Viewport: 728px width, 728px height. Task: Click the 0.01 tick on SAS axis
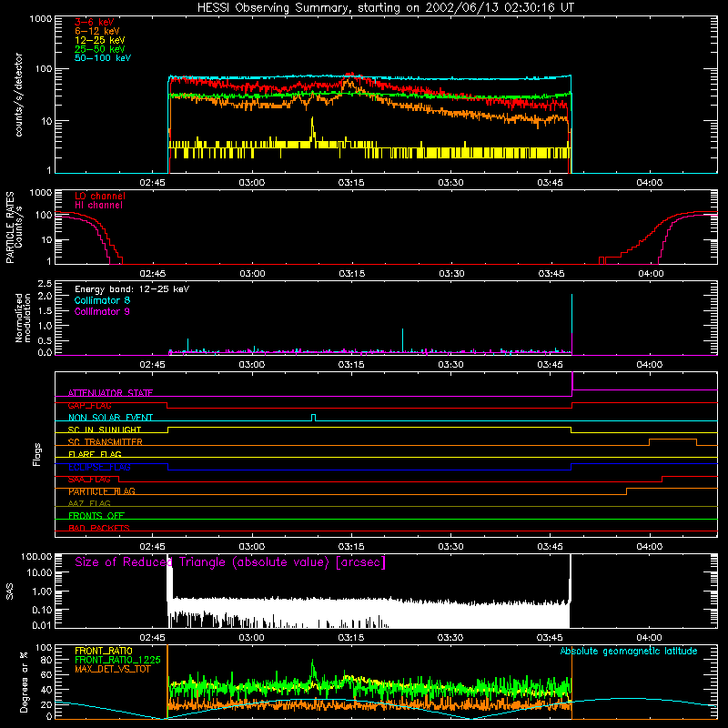42,625
